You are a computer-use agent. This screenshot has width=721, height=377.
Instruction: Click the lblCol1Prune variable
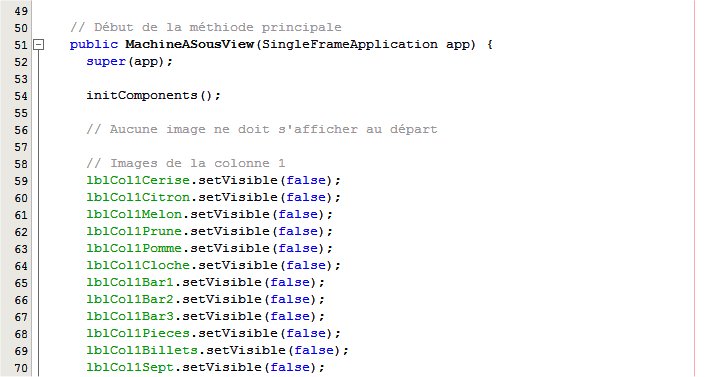(x=134, y=231)
